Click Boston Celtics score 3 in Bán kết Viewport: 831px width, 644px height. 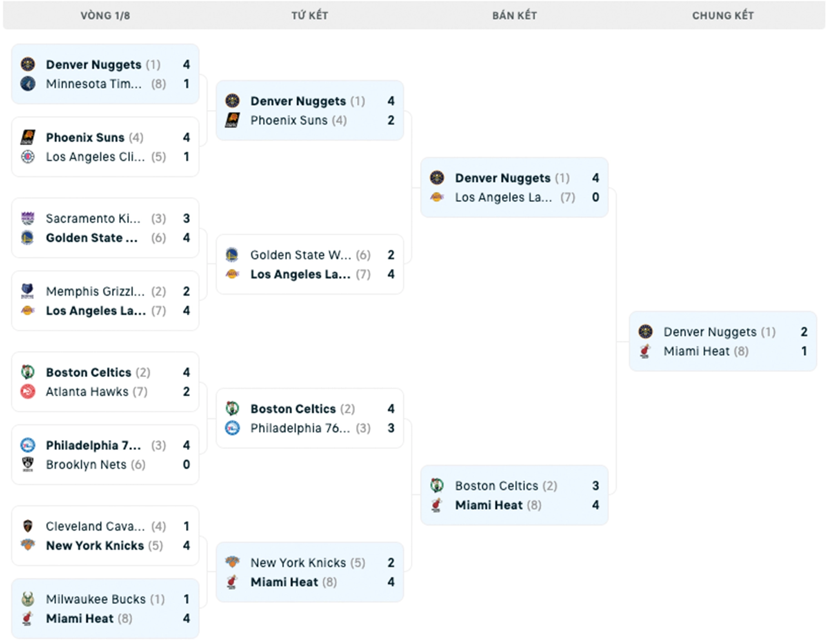tap(596, 486)
